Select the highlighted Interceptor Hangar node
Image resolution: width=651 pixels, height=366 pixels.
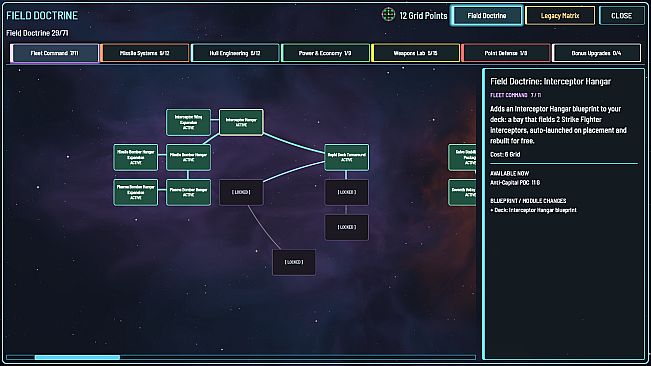coord(241,122)
